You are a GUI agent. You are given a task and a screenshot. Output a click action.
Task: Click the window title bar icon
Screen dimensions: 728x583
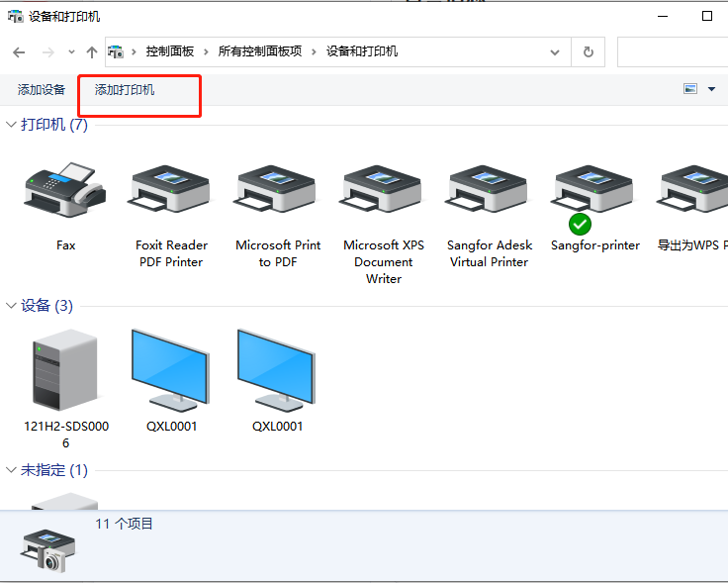coord(15,16)
